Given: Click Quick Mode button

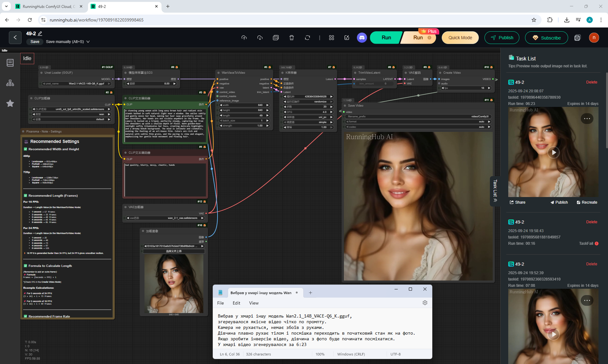Looking at the screenshot, I should click(x=460, y=38).
